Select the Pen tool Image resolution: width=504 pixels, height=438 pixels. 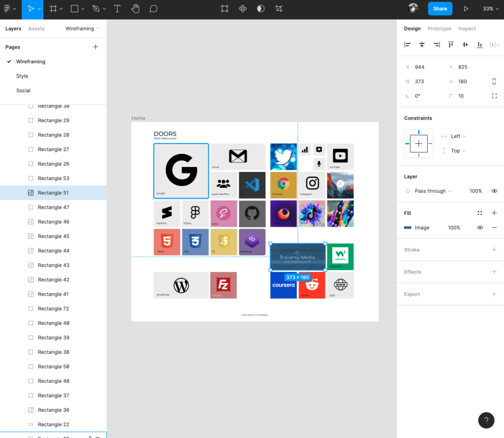click(x=96, y=9)
